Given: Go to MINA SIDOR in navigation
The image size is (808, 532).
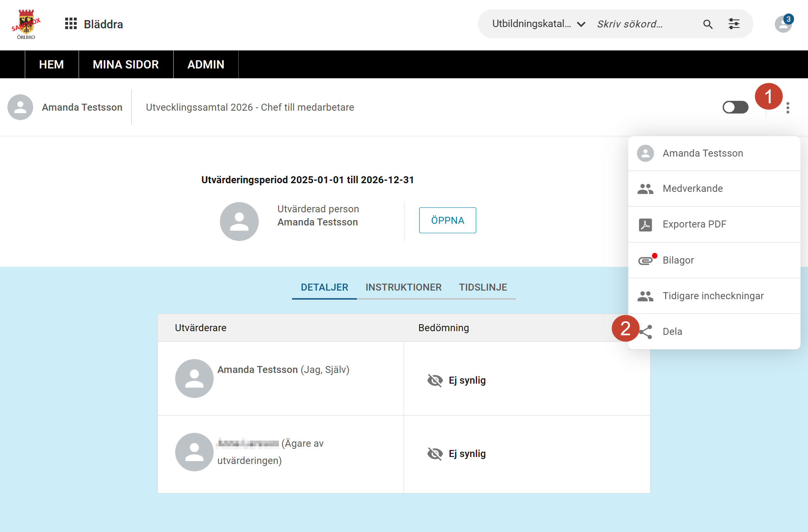Looking at the screenshot, I should [126, 64].
